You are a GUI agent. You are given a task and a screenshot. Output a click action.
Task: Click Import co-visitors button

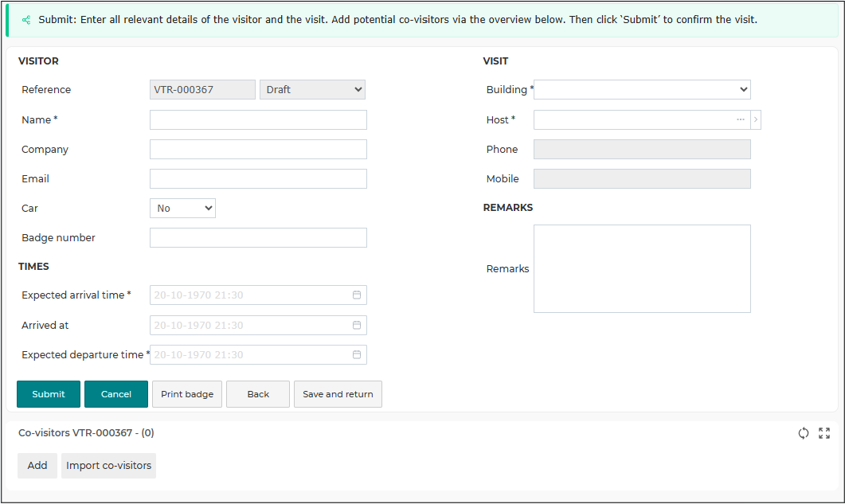click(x=108, y=465)
